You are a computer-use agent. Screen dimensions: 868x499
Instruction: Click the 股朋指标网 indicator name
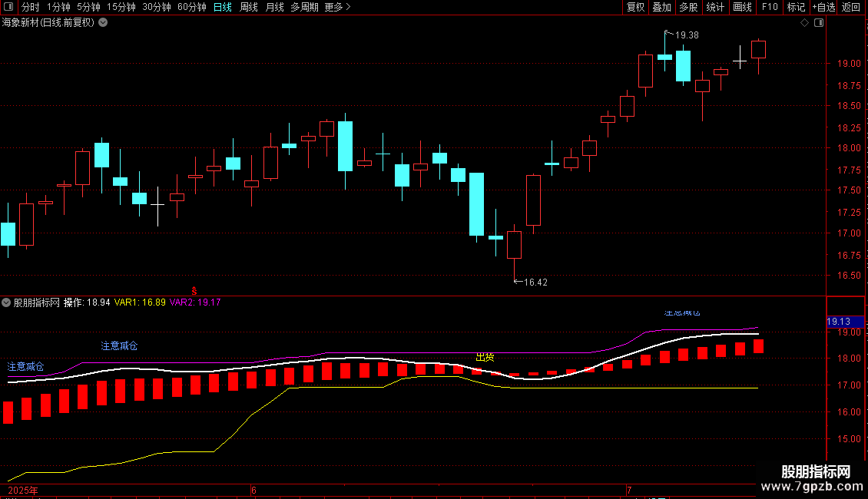37,302
